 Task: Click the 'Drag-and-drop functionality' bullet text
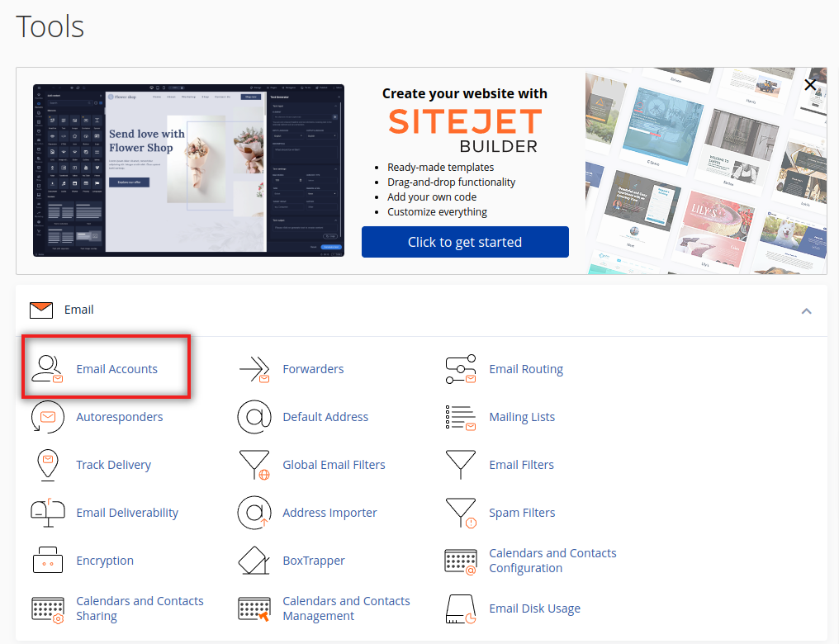[x=451, y=182]
